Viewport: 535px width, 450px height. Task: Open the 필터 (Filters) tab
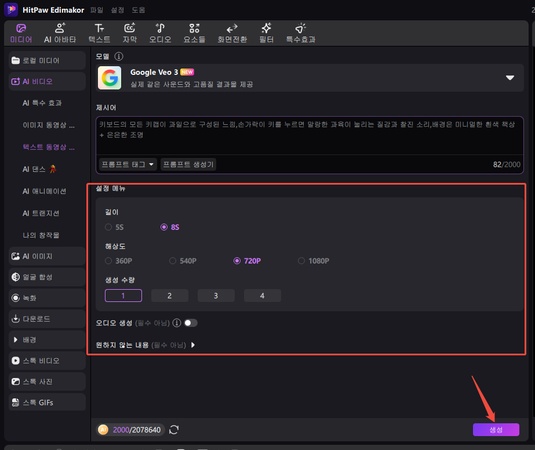point(266,33)
